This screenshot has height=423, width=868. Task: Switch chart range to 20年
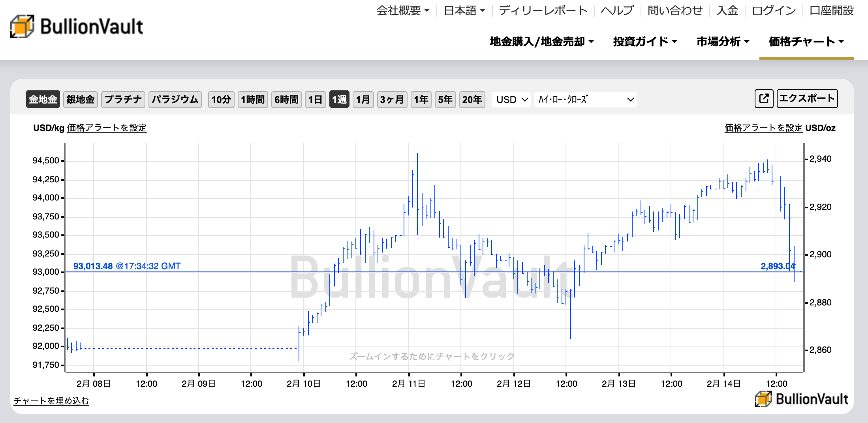[x=472, y=99]
